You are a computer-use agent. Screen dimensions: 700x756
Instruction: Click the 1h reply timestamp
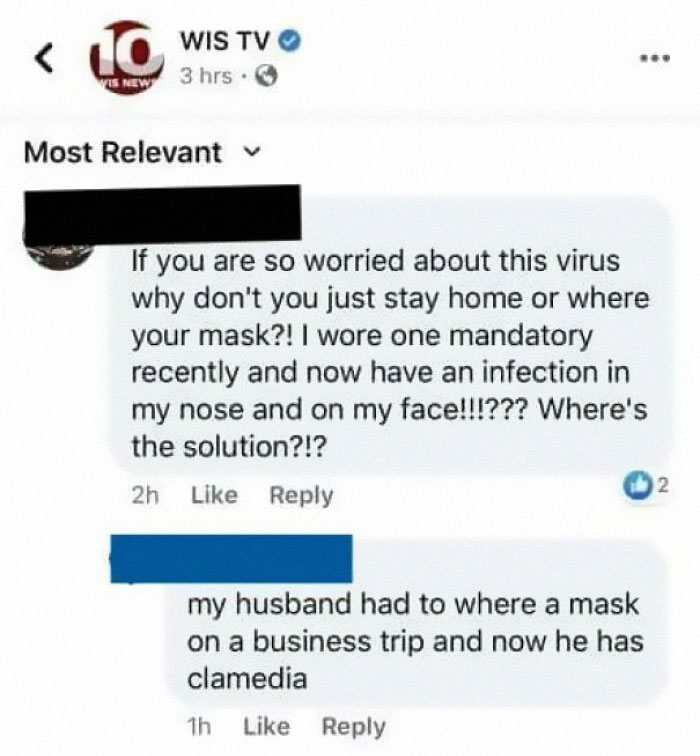point(199,727)
